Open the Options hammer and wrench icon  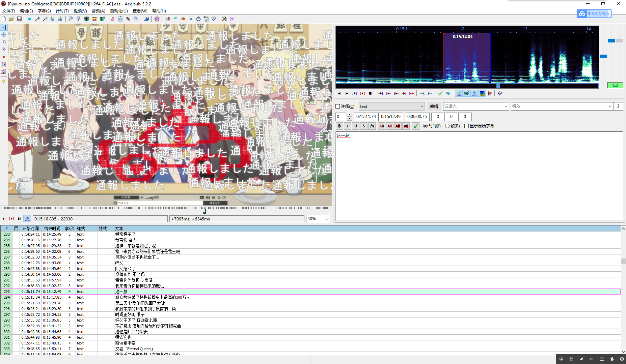click(224, 19)
